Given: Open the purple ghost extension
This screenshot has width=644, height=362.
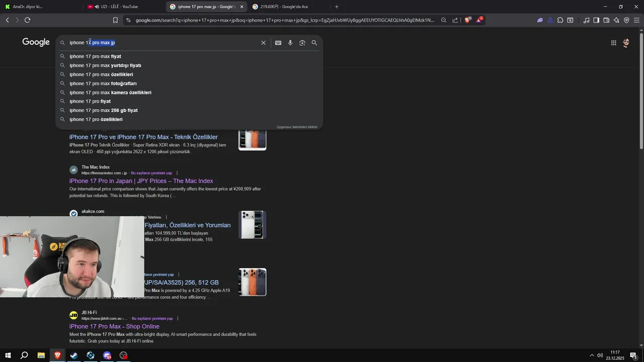Looking at the screenshot, I should 540,20.
